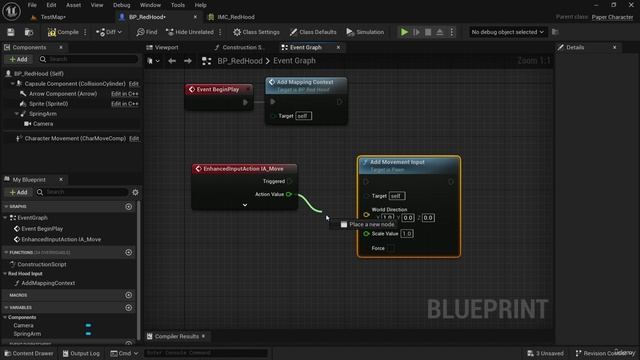Compile the blueprint
This screenshot has height=360, width=640.
click(63, 32)
